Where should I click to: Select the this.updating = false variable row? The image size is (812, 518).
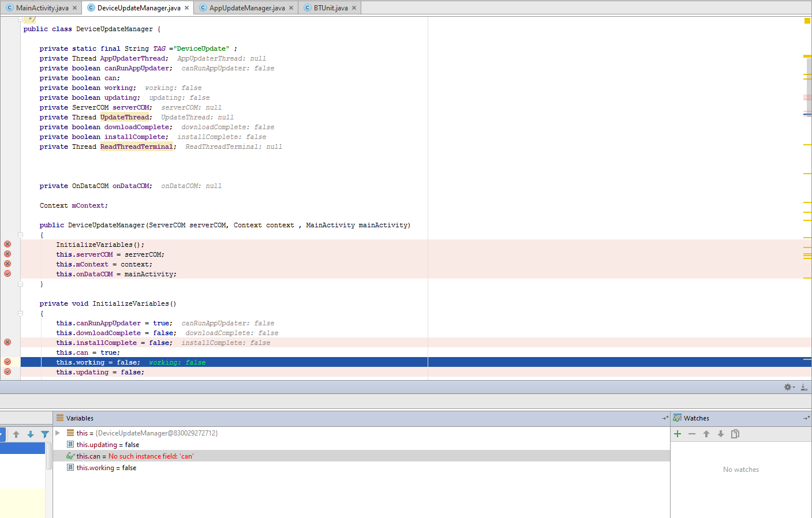click(361, 444)
